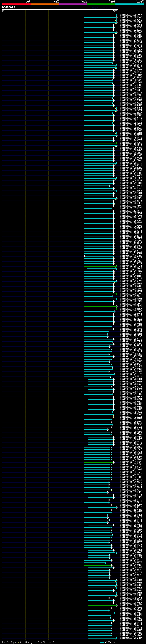Viewport: 146px width, 644px height.
Task: Open hit UniRef100_C5XKS5
Action: point(131,259)
